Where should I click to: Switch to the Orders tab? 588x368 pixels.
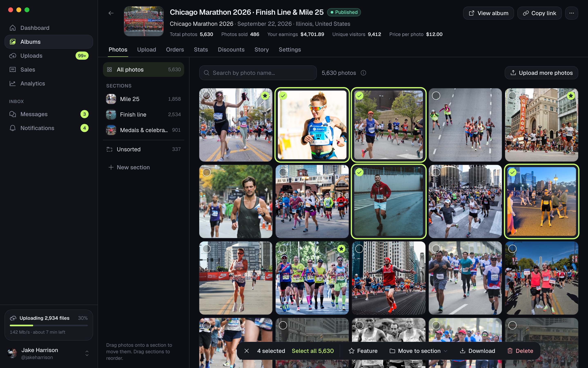click(175, 49)
